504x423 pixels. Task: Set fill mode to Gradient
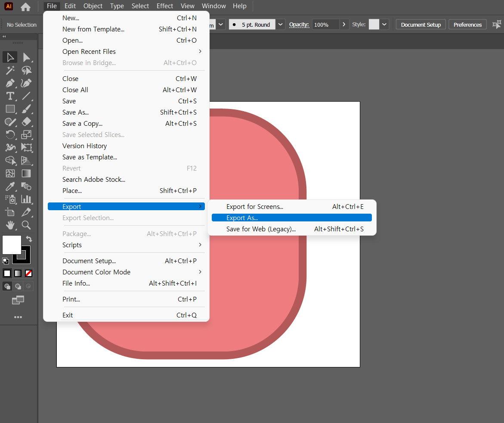coord(18,274)
